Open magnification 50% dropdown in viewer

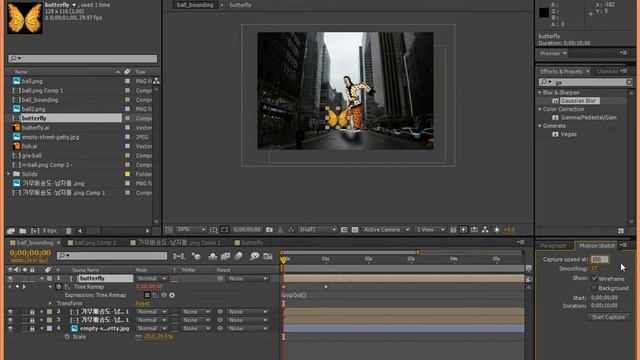pyautogui.click(x=191, y=230)
